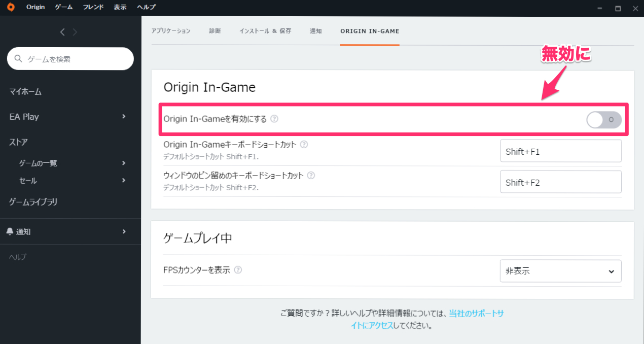Screen dimensions: 644x344
Task: Open ゲームライブラリ in sidebar
Action: click(x=33, y=202)
